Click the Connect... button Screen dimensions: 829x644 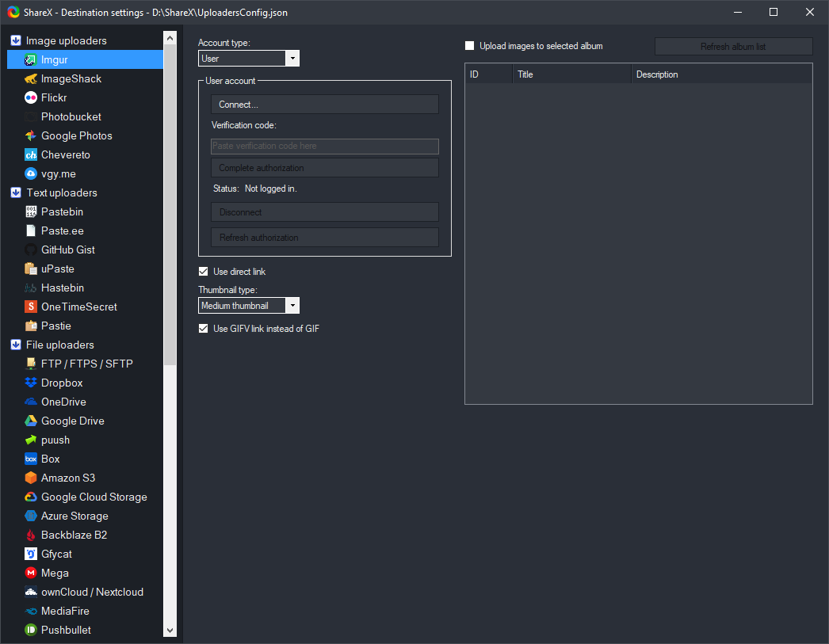[x=324, y=105]
